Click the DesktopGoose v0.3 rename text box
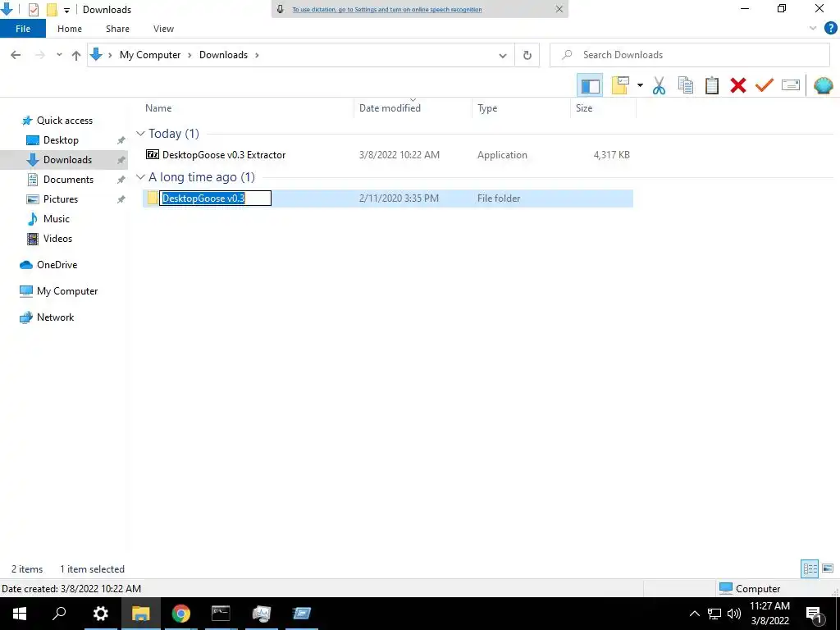 (x=216, y=199)
